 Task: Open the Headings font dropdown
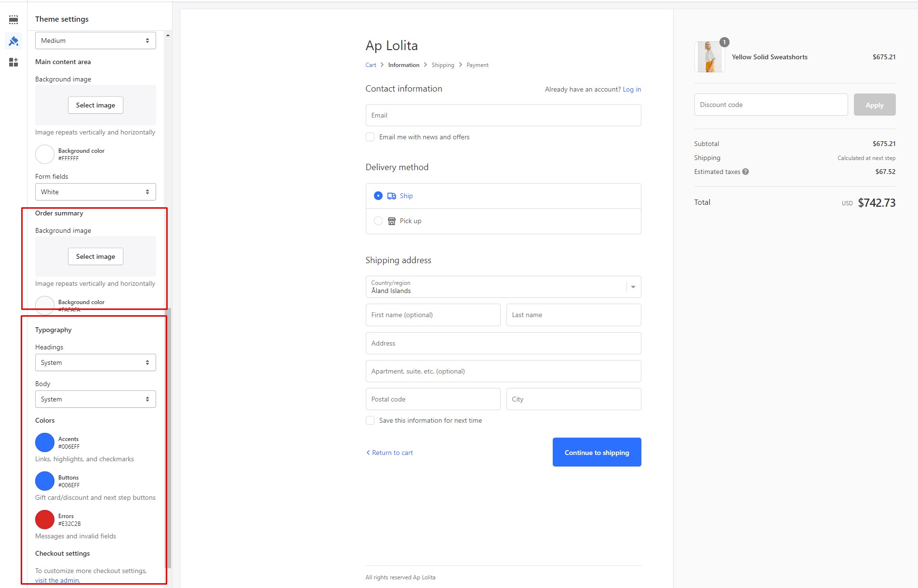click(x=95, y=362)
